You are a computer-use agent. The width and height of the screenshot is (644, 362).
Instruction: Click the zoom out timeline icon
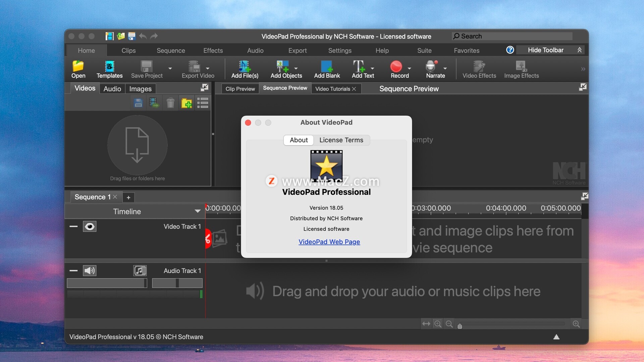(449, 324)
